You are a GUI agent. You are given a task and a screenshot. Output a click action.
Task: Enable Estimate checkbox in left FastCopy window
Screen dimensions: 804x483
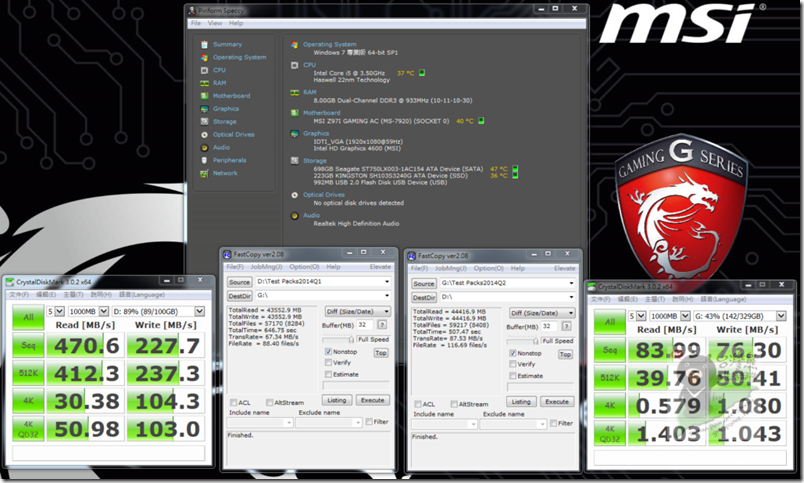point(328,374)
